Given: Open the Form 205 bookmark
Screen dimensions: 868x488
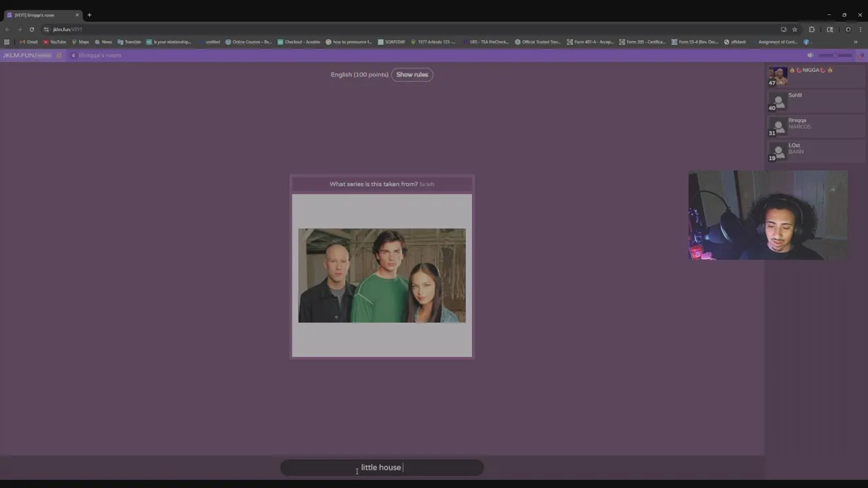Looking at the screenshot, I should tap(642, 42).
